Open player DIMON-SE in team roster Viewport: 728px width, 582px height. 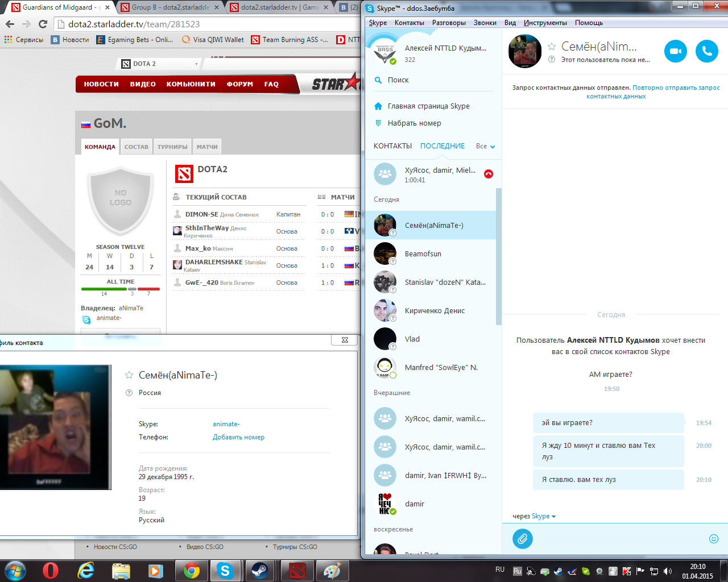[x=201, y=214]
